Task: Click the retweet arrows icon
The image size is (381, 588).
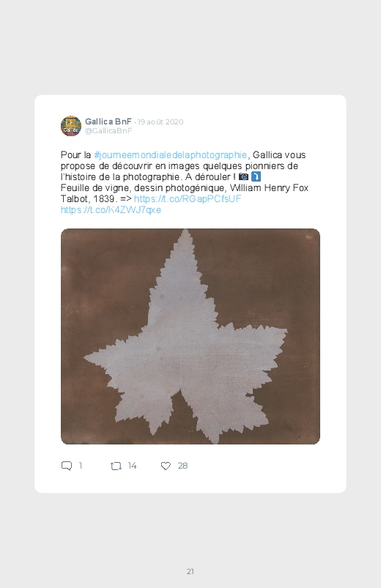Action: tap(116, 466)
